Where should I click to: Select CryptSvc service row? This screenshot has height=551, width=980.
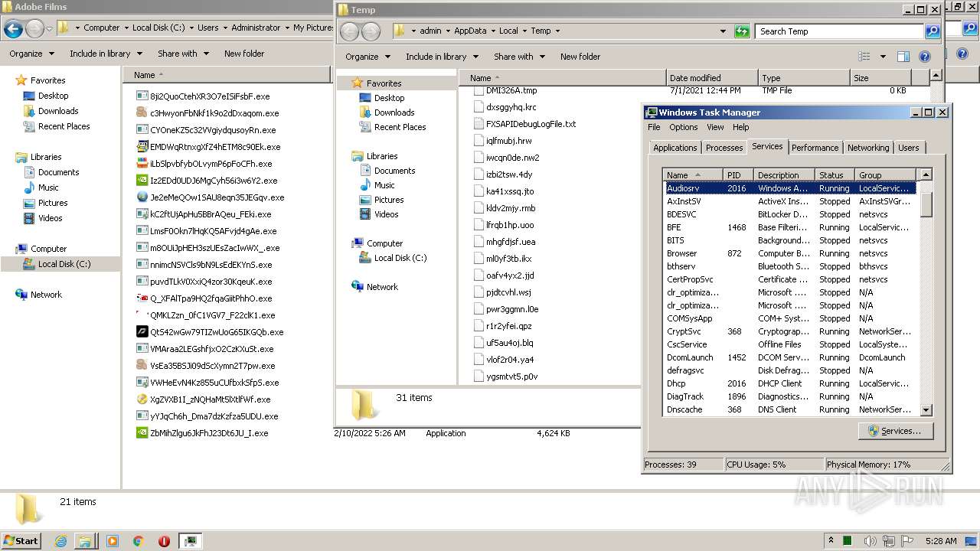tap(789, 331)
